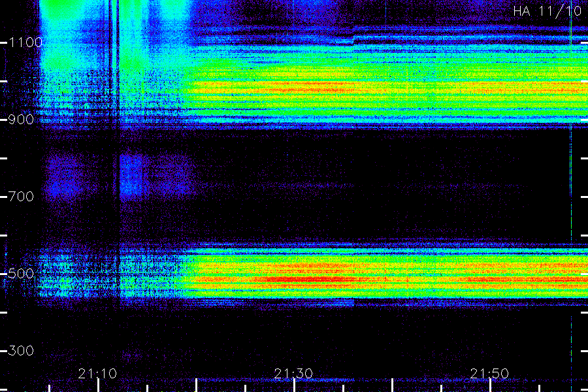Screen dimensions: 588x392
Task: Click the 21:10 time axis label
Action: point(97,374)
